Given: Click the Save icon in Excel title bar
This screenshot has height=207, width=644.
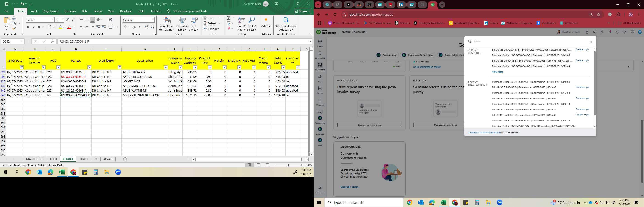Looking at the screenshot, I should 7,4.
